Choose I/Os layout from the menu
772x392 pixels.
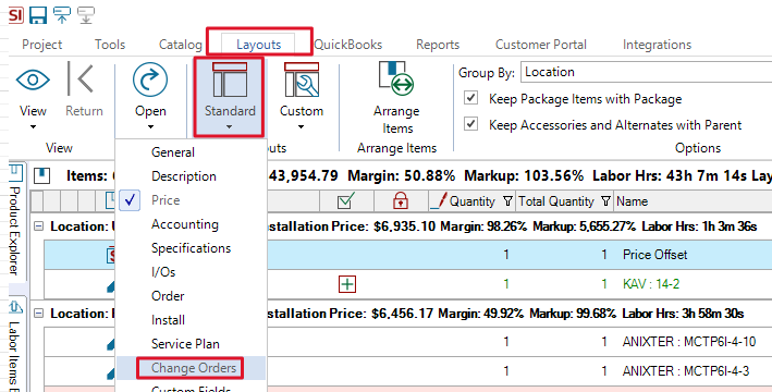pyautogui.click(x=192, y=272)
